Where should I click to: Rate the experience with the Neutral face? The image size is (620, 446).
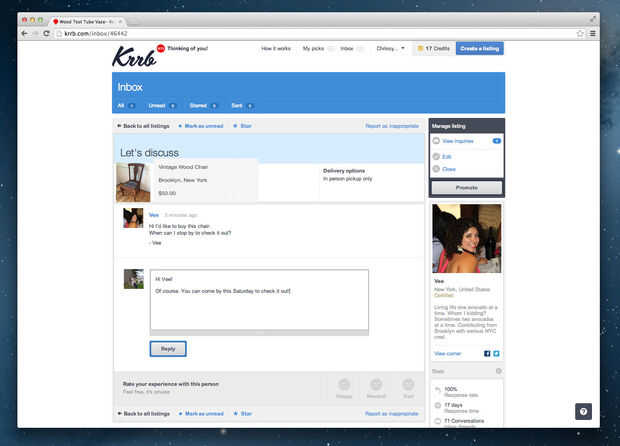coord(376,387)
